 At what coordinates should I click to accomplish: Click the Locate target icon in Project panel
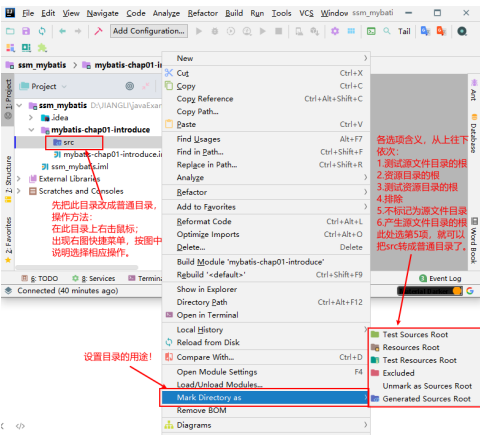130,86
